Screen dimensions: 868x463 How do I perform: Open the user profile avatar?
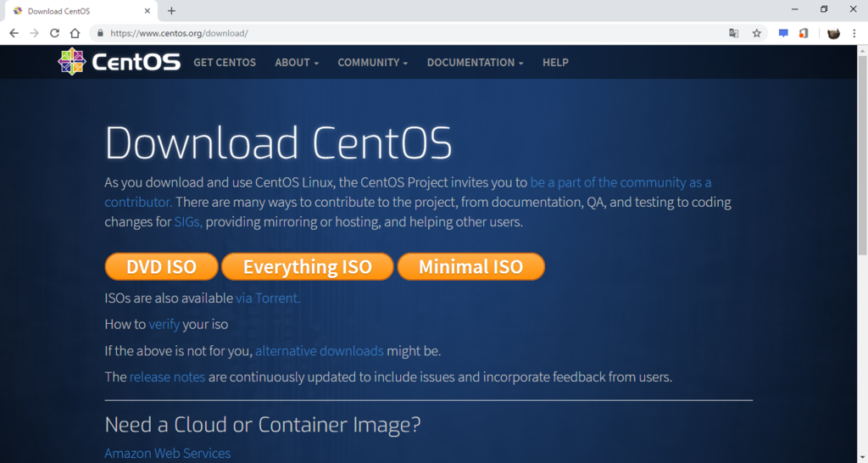833,33
